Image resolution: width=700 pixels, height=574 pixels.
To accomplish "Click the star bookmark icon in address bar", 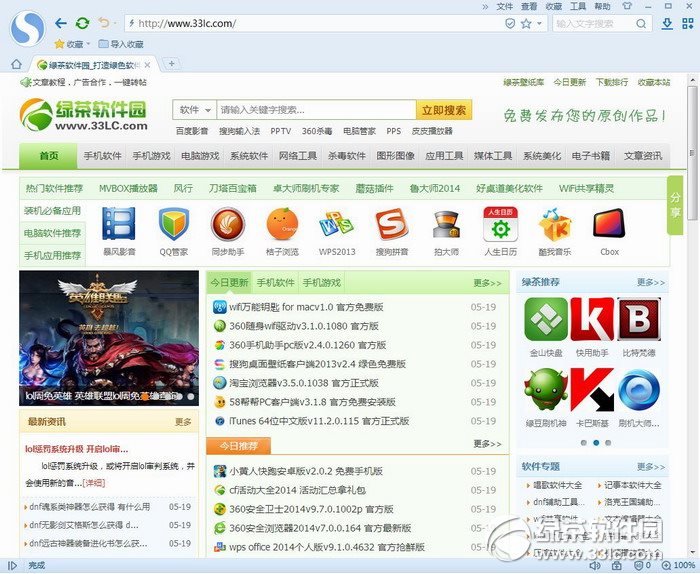I will 526,24.
